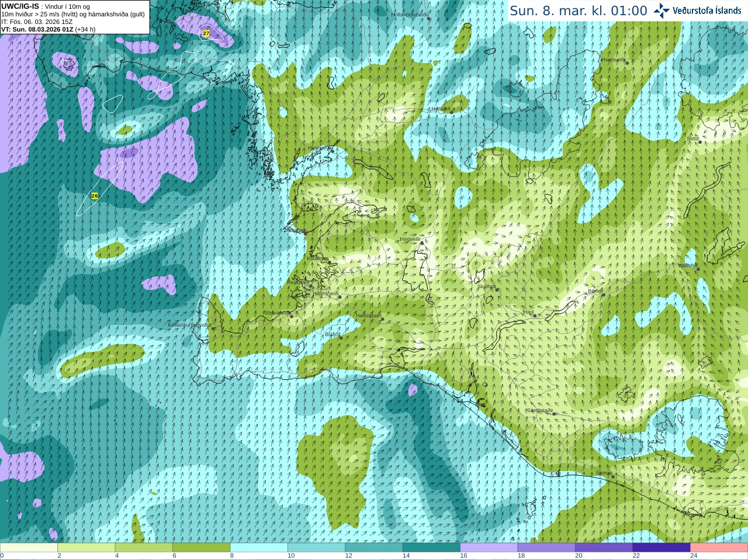748x560 pixels.
Task: Click the Vatnsfell station label
Action: pos(688,265)
